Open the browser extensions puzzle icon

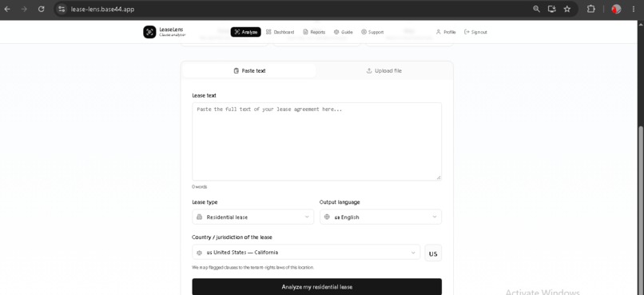pyautogui.click(x=590, y=9)
